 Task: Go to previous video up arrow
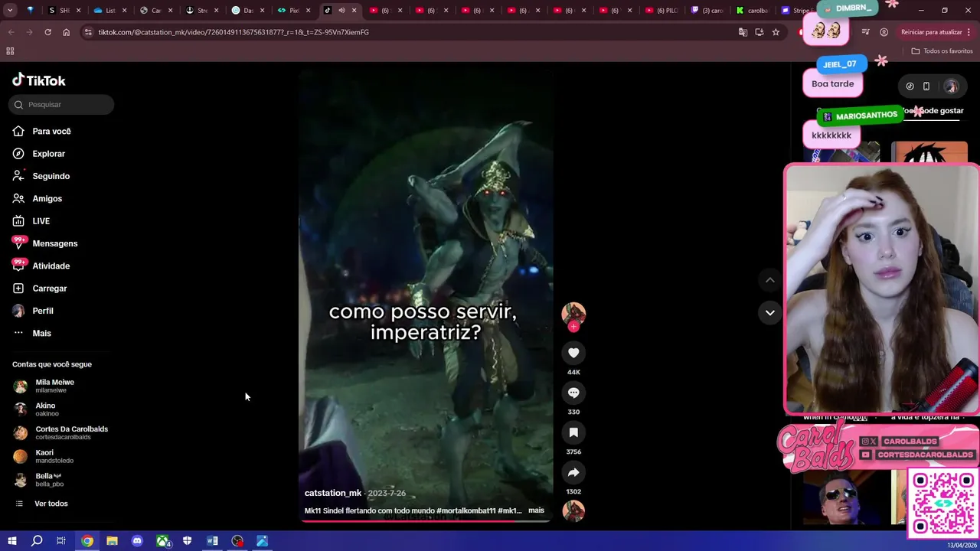769,280
